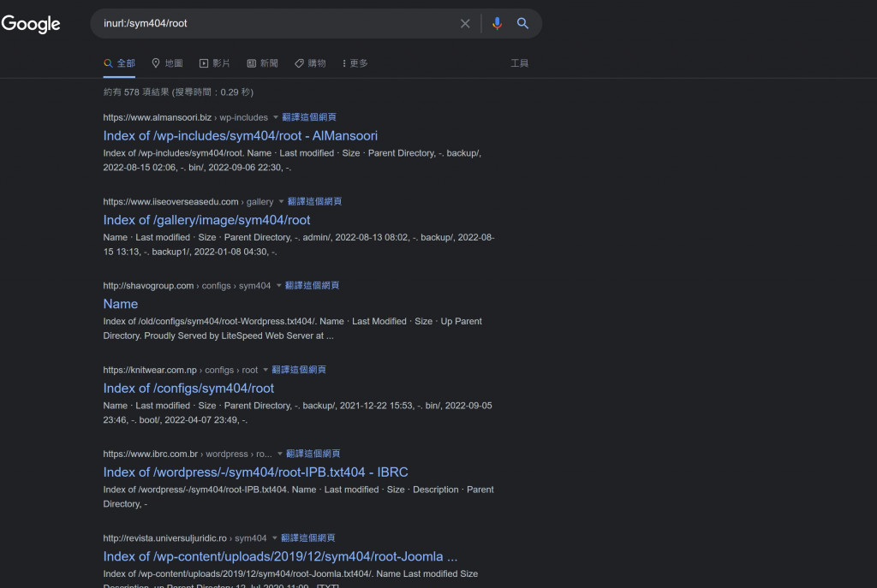Translate the almansoori.biz result page
Image resolution: width=877 pixels, height=588 pixels.
pos(308,117)
